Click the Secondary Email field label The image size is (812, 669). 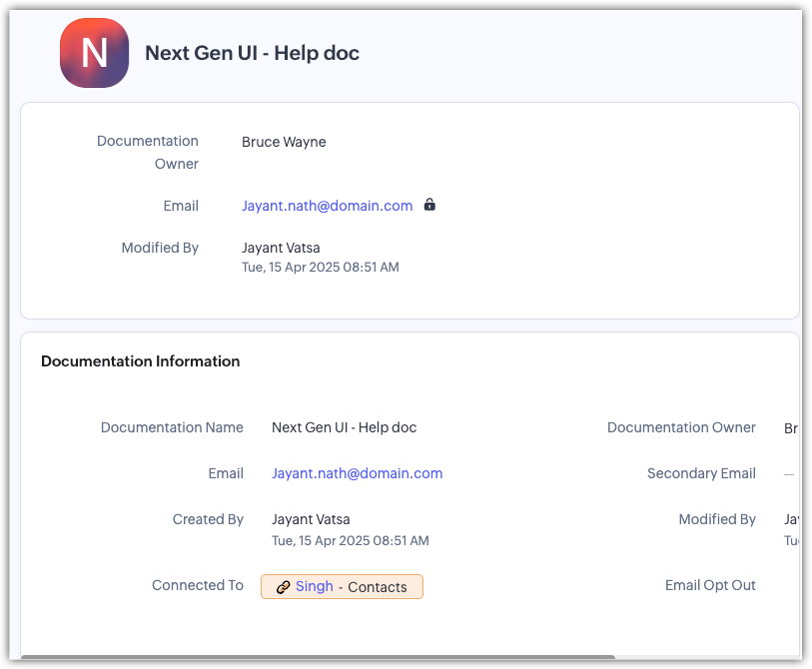(x=701, y=473)
